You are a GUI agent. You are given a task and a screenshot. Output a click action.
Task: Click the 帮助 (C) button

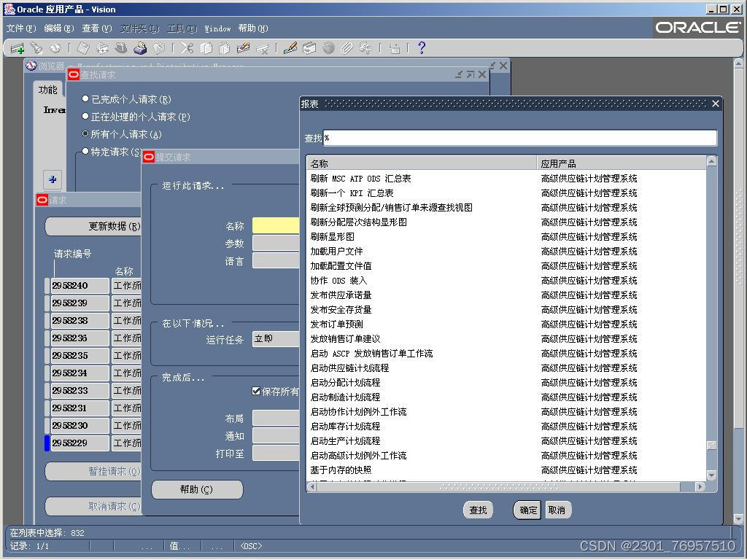tap(197, 489)
